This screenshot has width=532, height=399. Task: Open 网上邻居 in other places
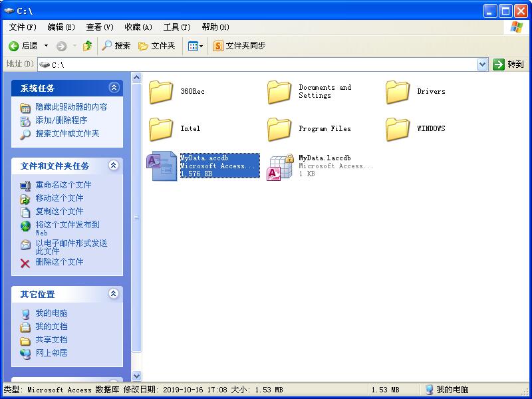[52, 353]
